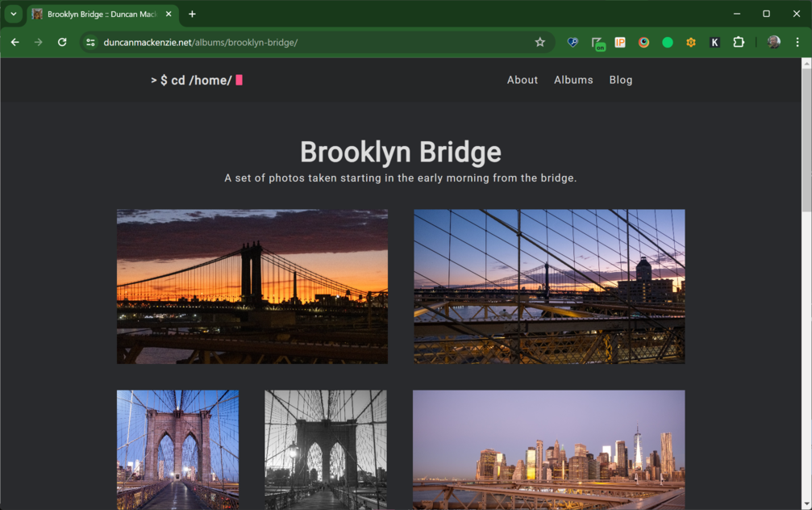Viewport: 812px width, 510px height.
Task: Go back using the back arrow
Action: (x=15, y=42)
